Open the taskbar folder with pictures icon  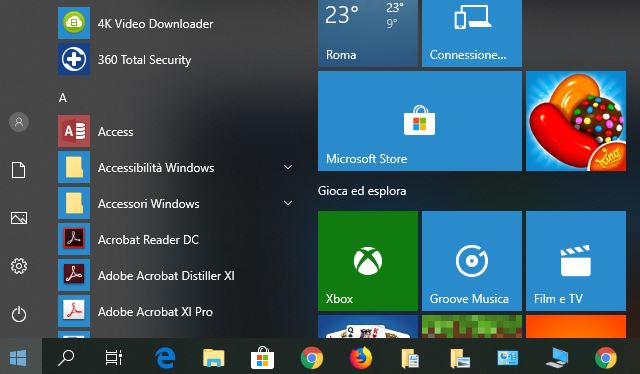[x=460, y=358]
